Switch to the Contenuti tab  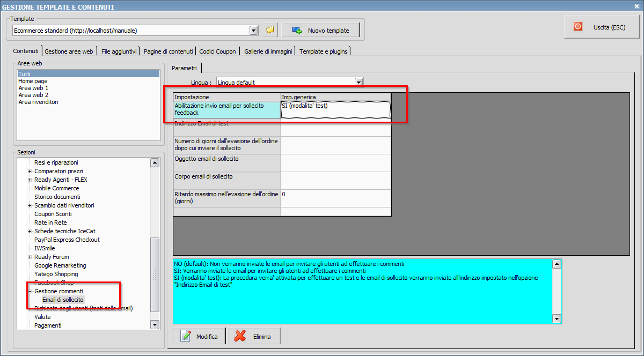click(x=26, y=51)
